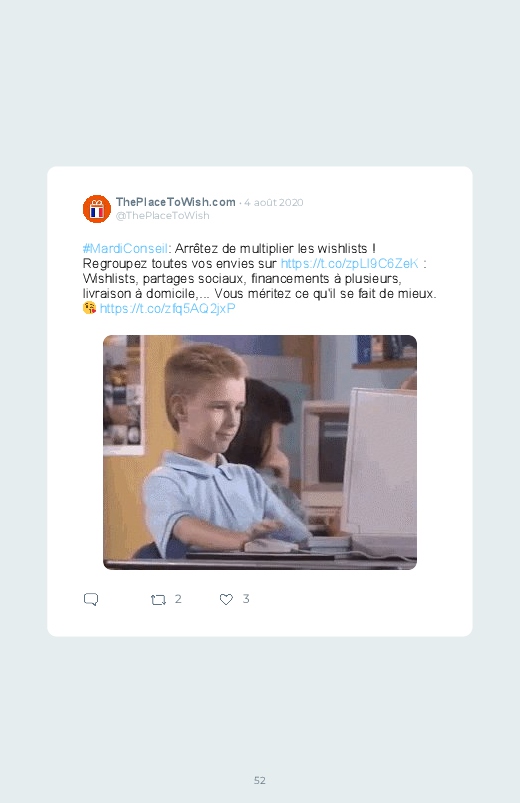Follow the https://t.co/zpLI9C6ZeK link
Image resolution: width=520 pixels, height=803 pixels.
coord(349,264)
